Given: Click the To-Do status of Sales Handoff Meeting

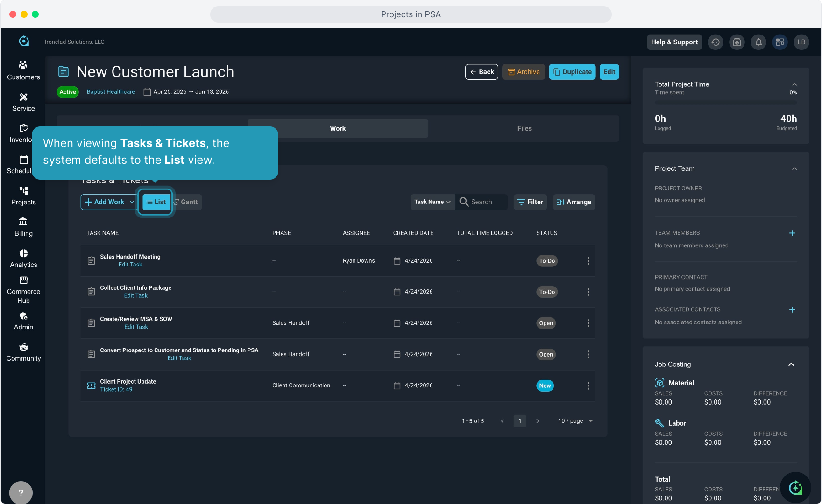Looking at the screenshot, I should point(547,261).
